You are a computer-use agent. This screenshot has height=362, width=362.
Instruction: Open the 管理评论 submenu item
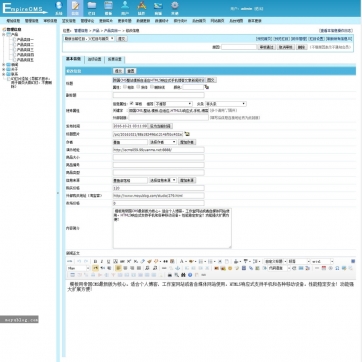pyautogui.click(x=87, y=21)
